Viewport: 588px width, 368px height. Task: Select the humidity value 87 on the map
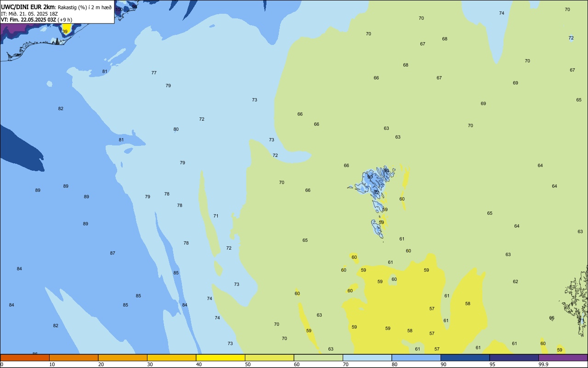pyautogui.click(x=113, y=253)
